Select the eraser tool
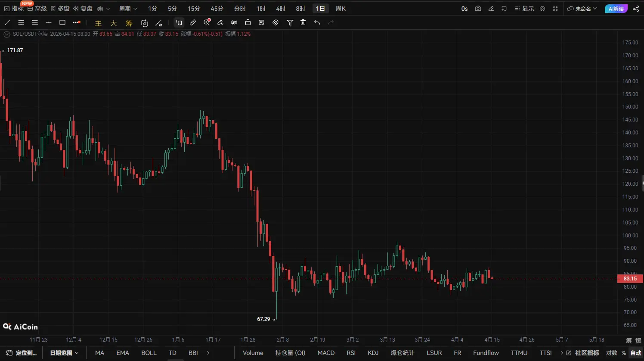 click(220, 22)
